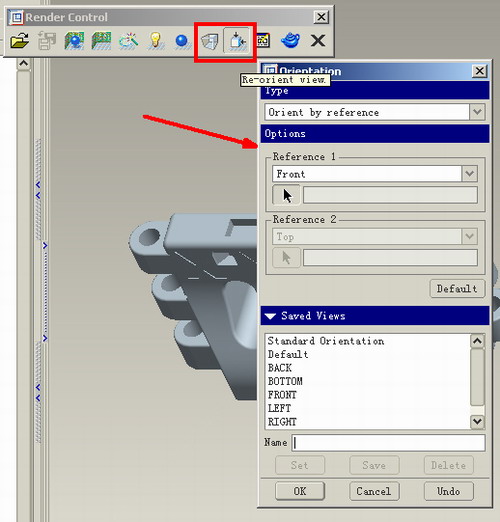
Task: Click the black X icon in Render toolbar
Action: (x=318, y=41)
